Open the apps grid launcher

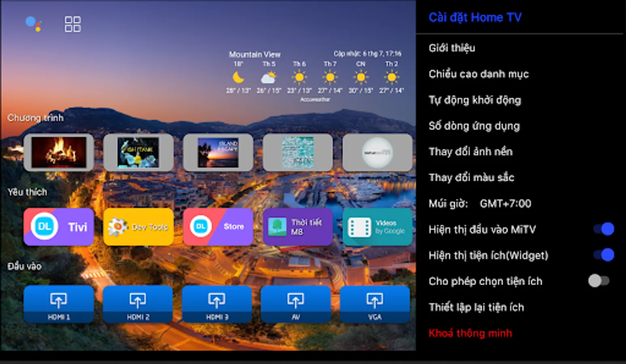coord(73,24)
